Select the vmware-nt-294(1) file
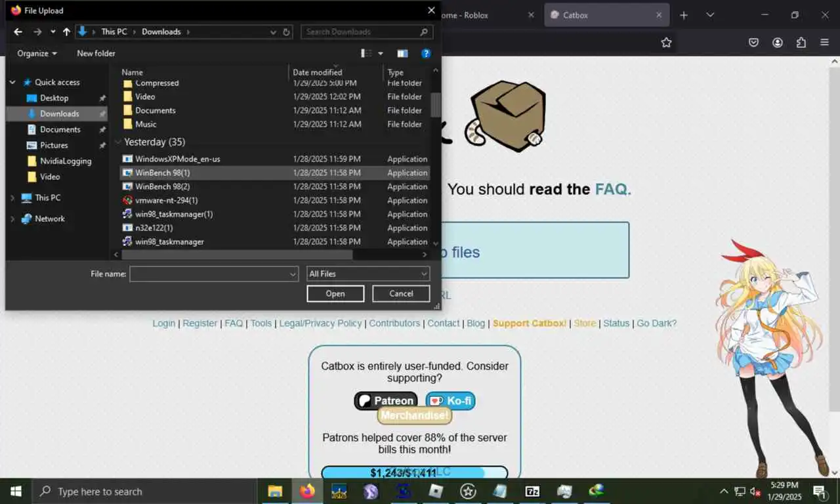840x504 pixels. 166,200
